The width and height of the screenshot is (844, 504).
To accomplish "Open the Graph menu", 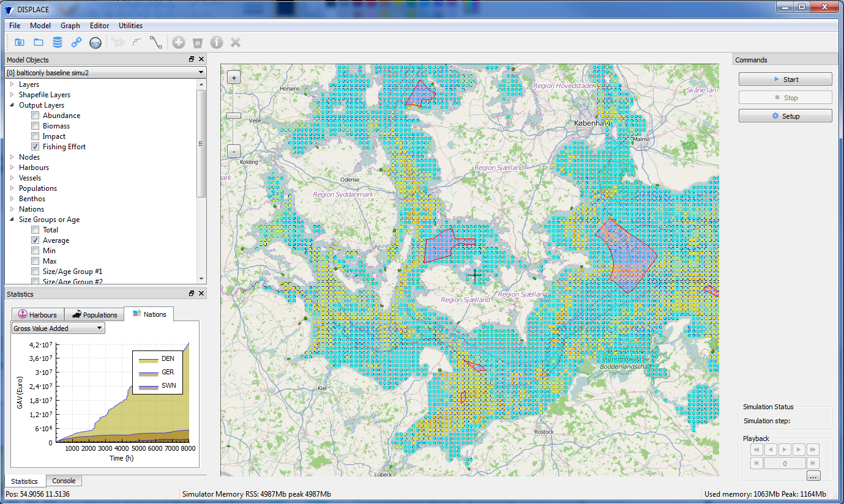I will click(x=70, y=26).
